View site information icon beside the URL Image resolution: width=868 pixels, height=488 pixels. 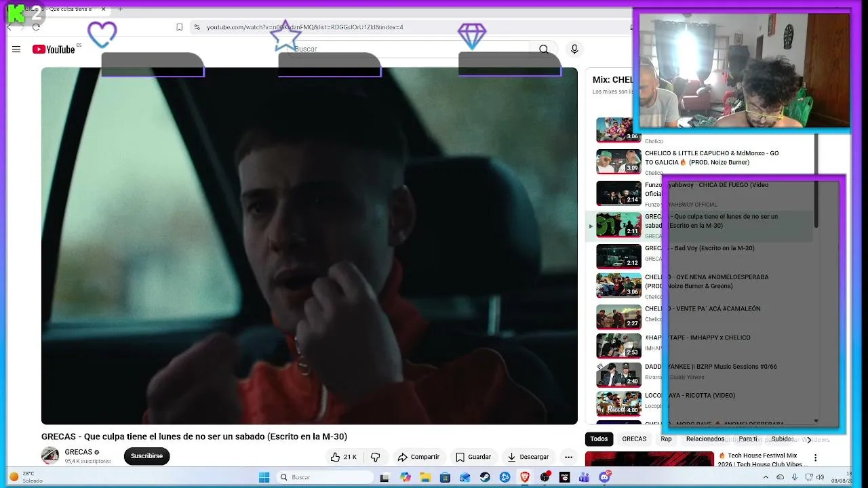(x=197, y=27)
